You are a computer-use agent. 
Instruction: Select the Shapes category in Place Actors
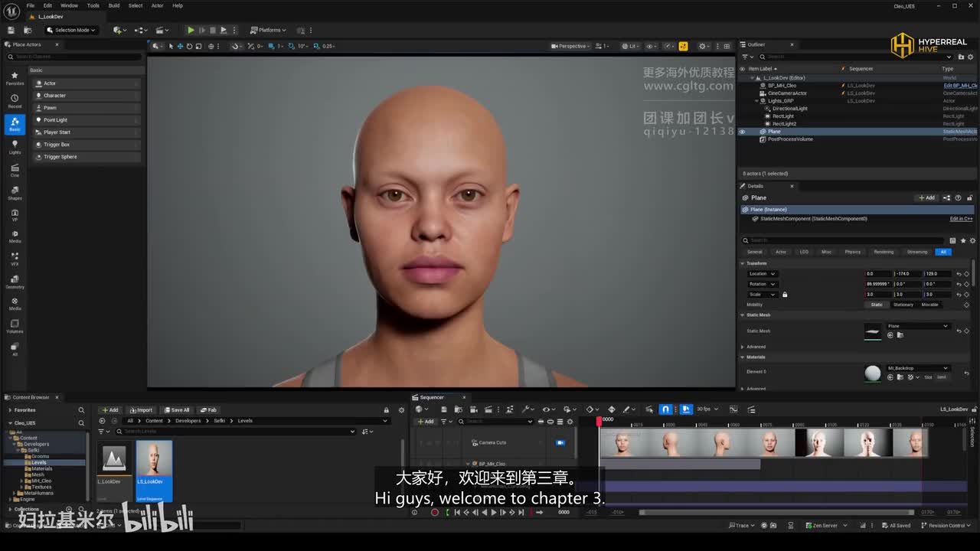click(15, 192)
